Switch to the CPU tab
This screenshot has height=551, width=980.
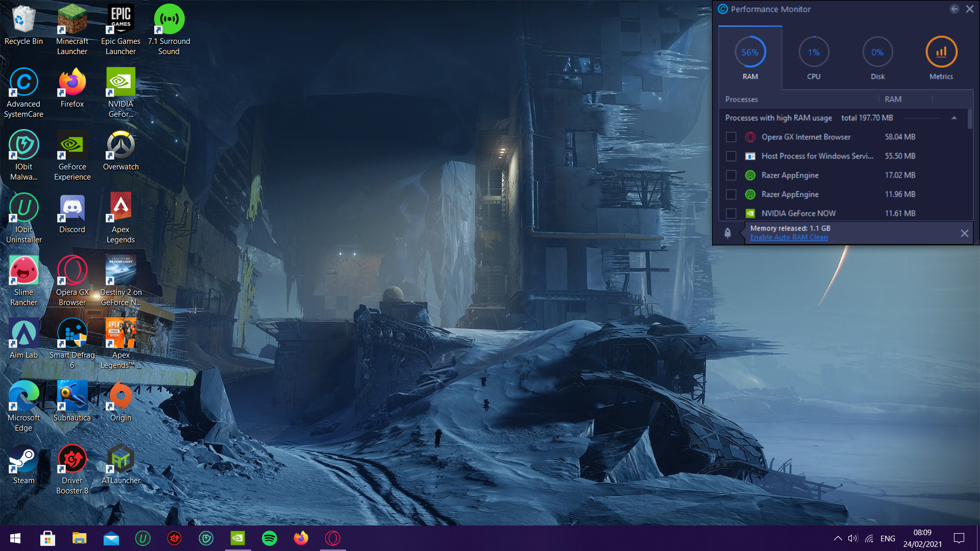pyautogui.click(x=814, y=58)
